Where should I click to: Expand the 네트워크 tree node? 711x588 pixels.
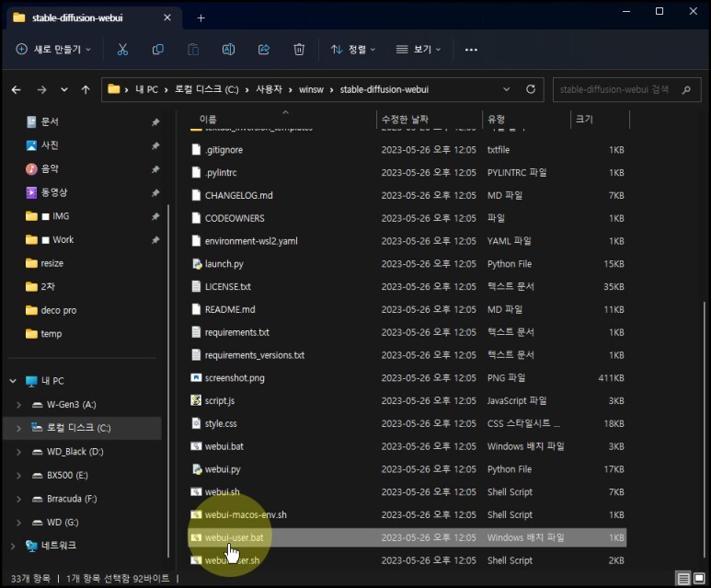pyautogui.click(x=13, y=546)
